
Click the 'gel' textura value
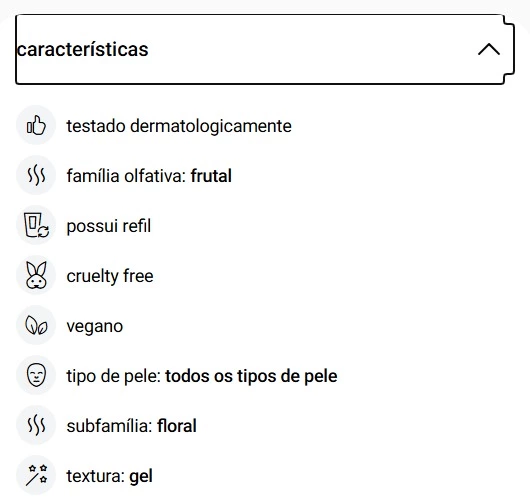coord(141,476)
